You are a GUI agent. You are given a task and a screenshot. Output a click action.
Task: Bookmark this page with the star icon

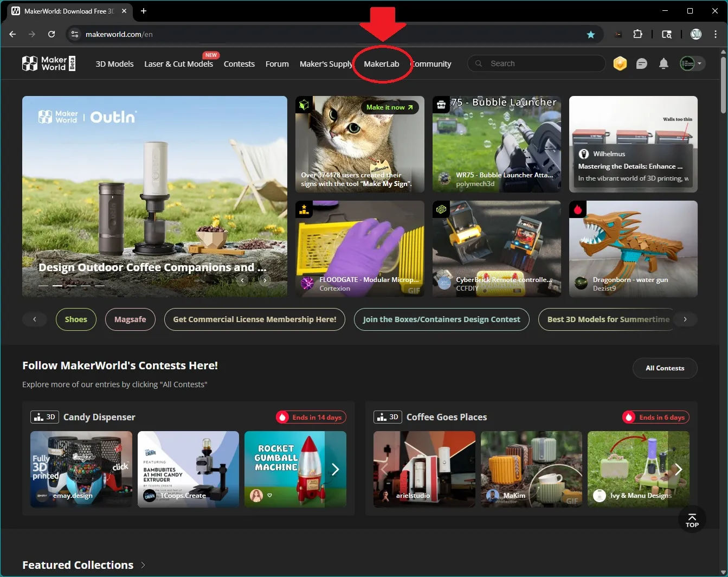[x=591, y=34]
